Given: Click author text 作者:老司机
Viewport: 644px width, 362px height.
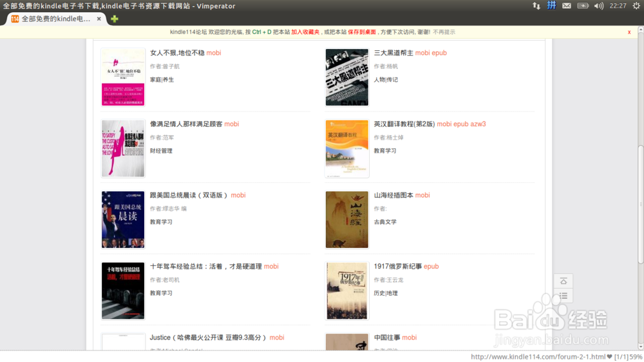Looking at the screenshot, I should click(164, 280).
